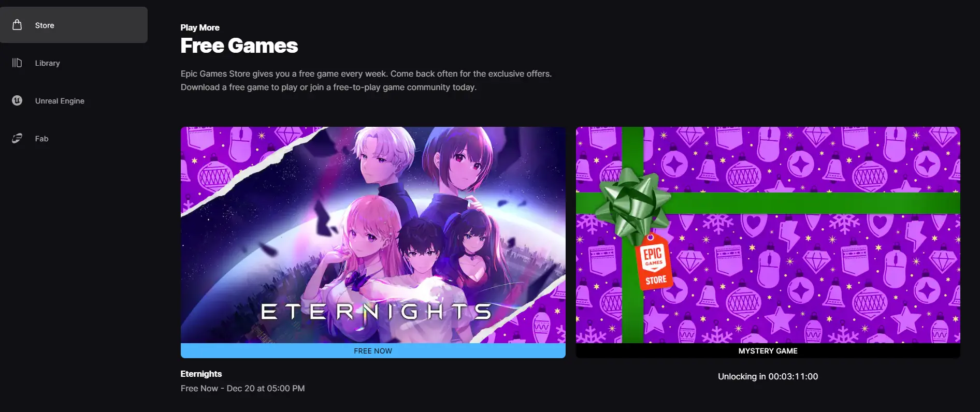
Task: Open the Library menu item
Action: coord(74,63)
